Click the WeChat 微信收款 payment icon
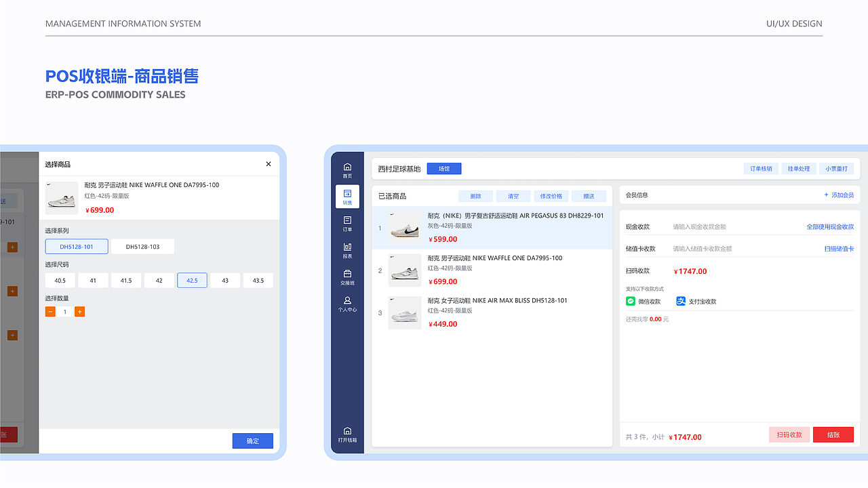The width and height of the screenshot is (868, 488). pyautogui.click(x=631, y=301)
